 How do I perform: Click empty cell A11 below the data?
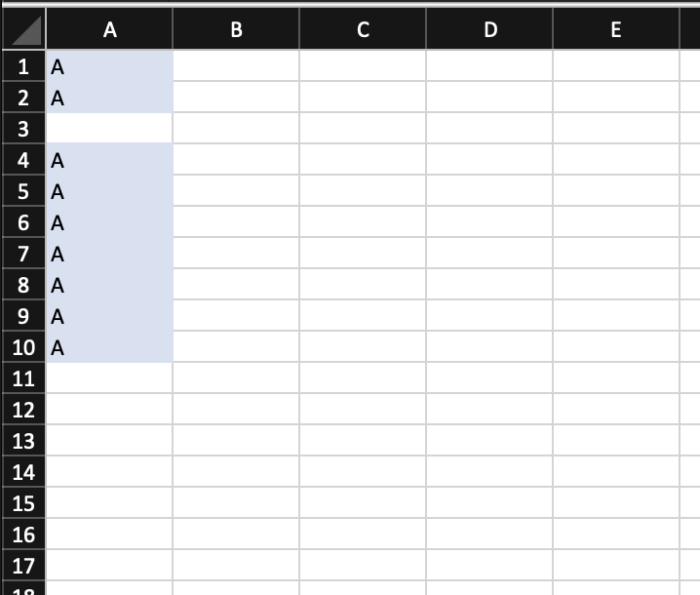109,377
